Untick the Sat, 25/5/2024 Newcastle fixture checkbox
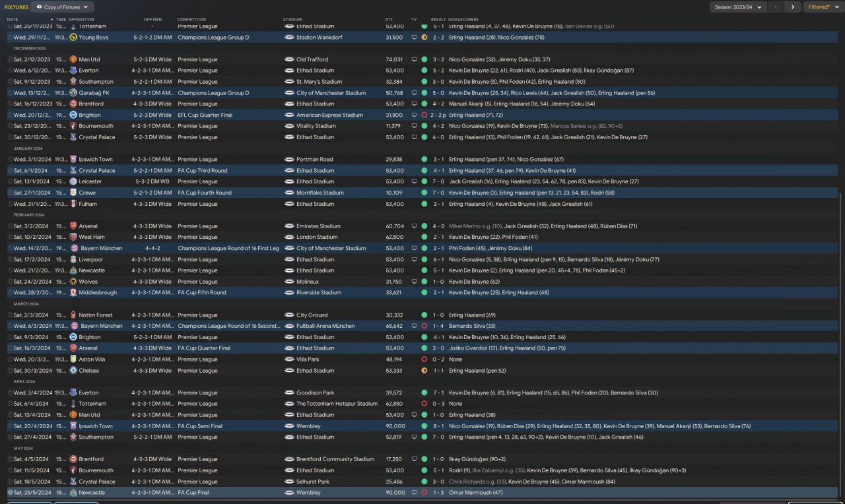 click(x=10, y=492)
